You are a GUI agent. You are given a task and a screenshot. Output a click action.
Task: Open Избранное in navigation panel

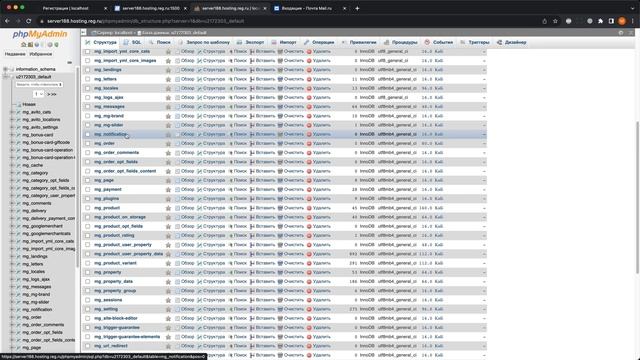pyautogui.click(x=41, y=54)
